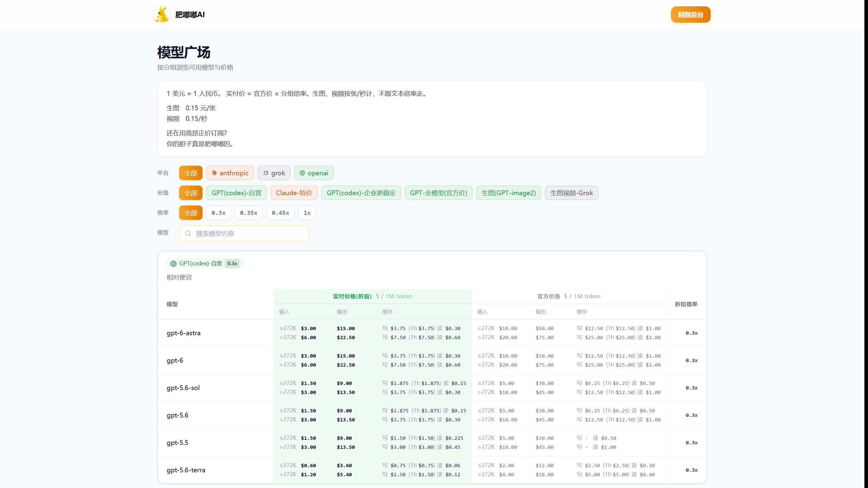Click the gpt-6 model name
The width and height of the screenshot is (868, 488).
click(x=175, y=360)
